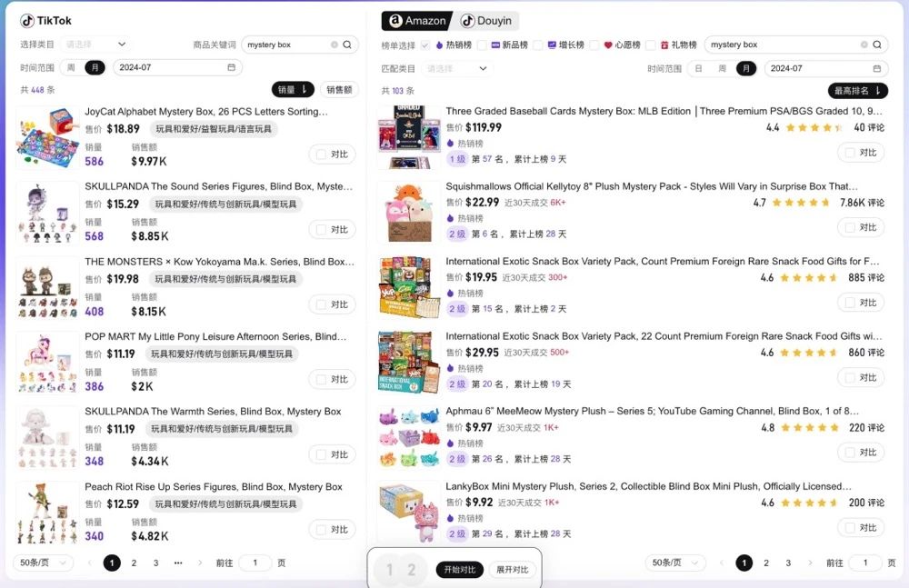Open the Amazon date calendar icon
The height and width of the screenshot is (588, 909).
(877, 68)
